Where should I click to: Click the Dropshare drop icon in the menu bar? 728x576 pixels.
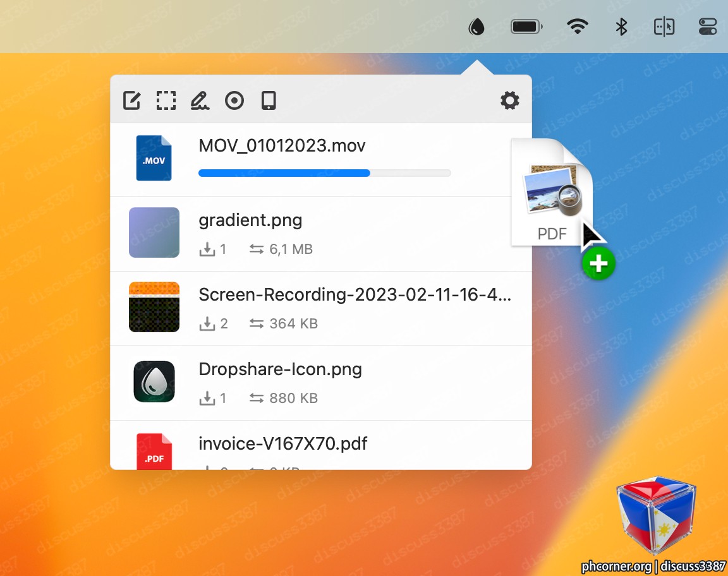(476, 27)
